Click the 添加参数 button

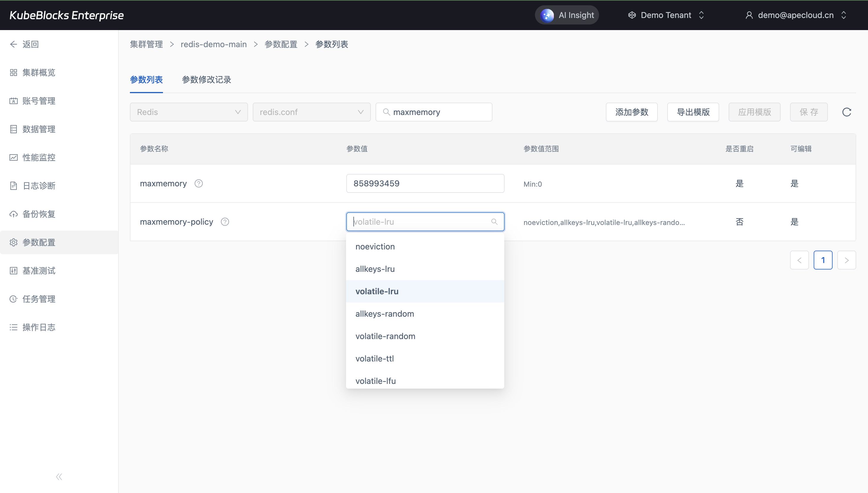[x=631, y=112]
